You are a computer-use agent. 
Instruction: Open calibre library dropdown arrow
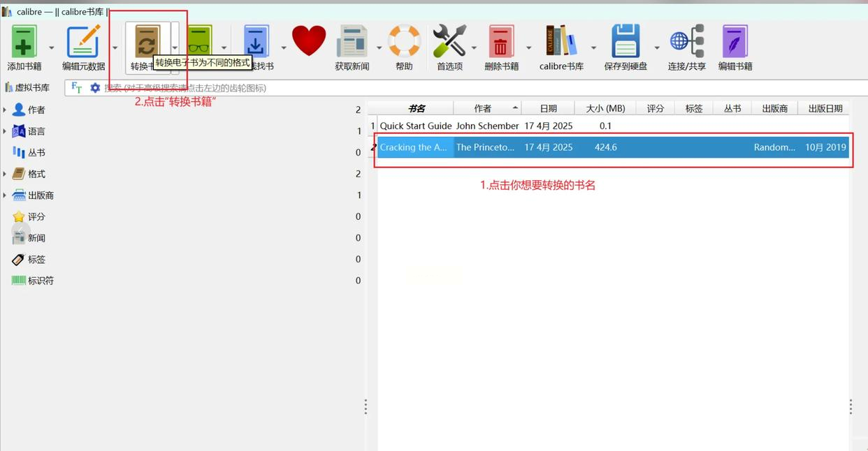(593, 48)
